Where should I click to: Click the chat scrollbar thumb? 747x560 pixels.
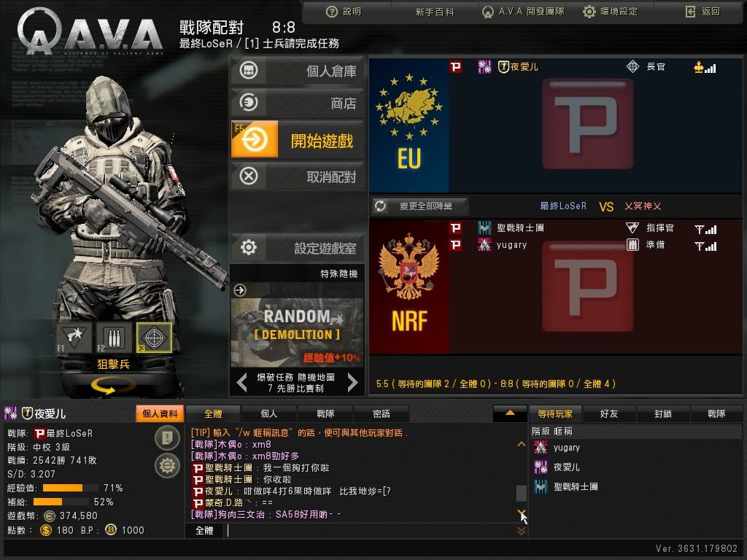point(521,494)
